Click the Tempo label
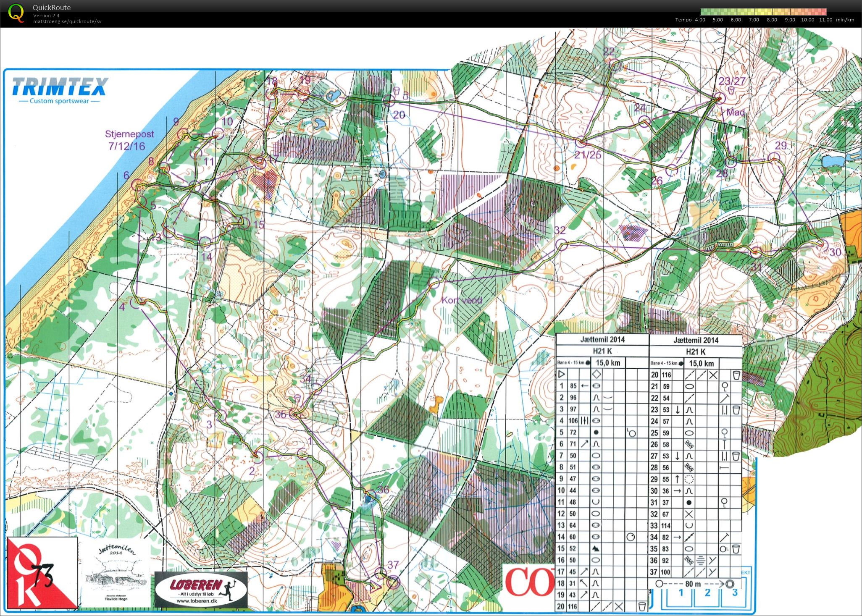This screenshot has width=862, height=616. [x=683, y=20]
